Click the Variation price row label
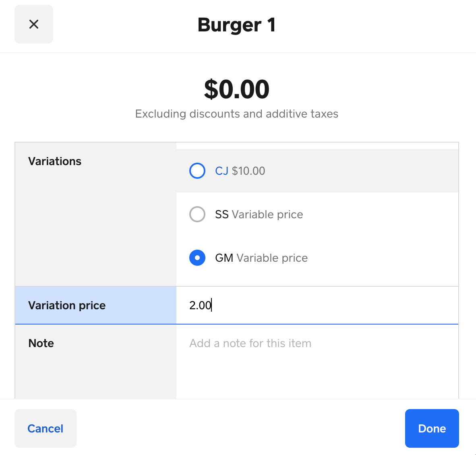Image resolution: width=476 pixels, height=455 pixels. (x=67, y=305)
